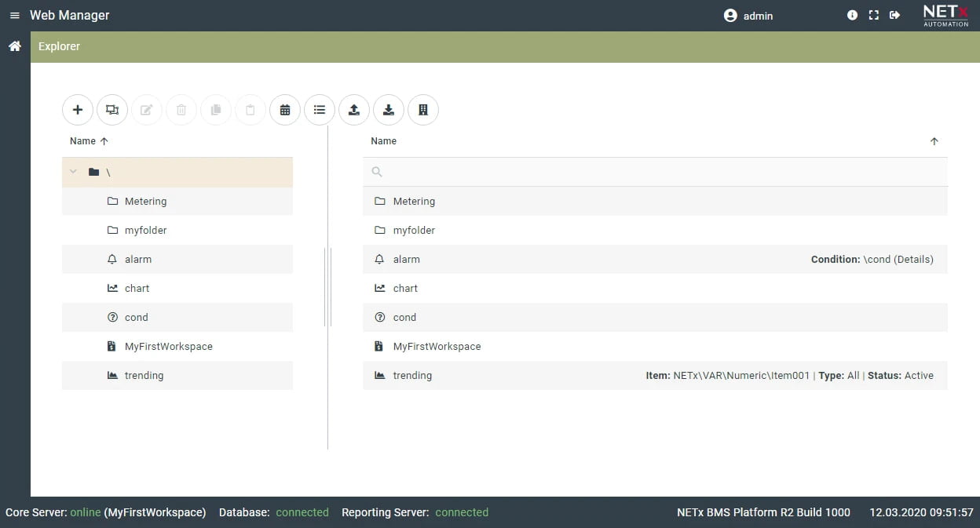Click the NETx Automation logo
The height and width of the screenshot is (528, 980).
click(945, 15)
